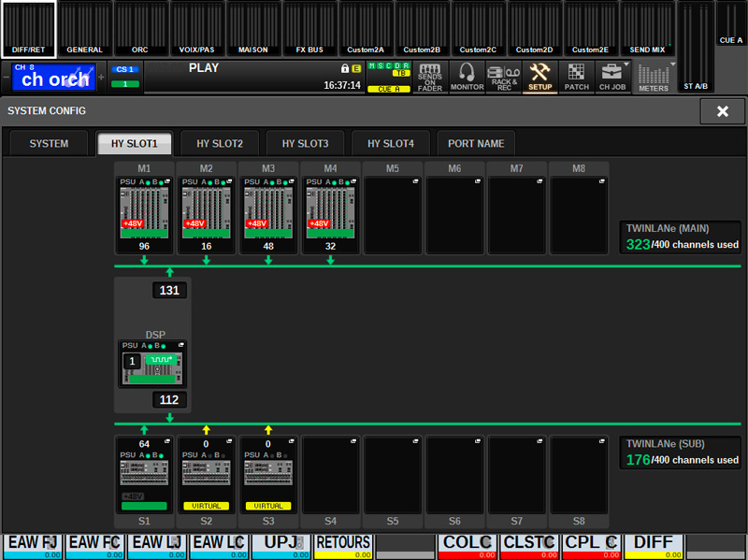Open the Monitor settings
The width and height of the screenshot is (748, 560).
coord(467,77)
